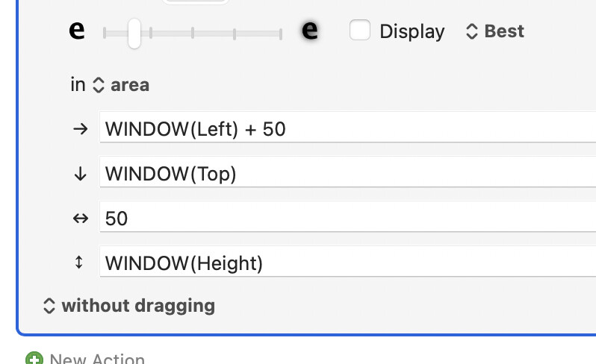
Task: Open the "Best" match popup menu
Action: click(495, 31)
